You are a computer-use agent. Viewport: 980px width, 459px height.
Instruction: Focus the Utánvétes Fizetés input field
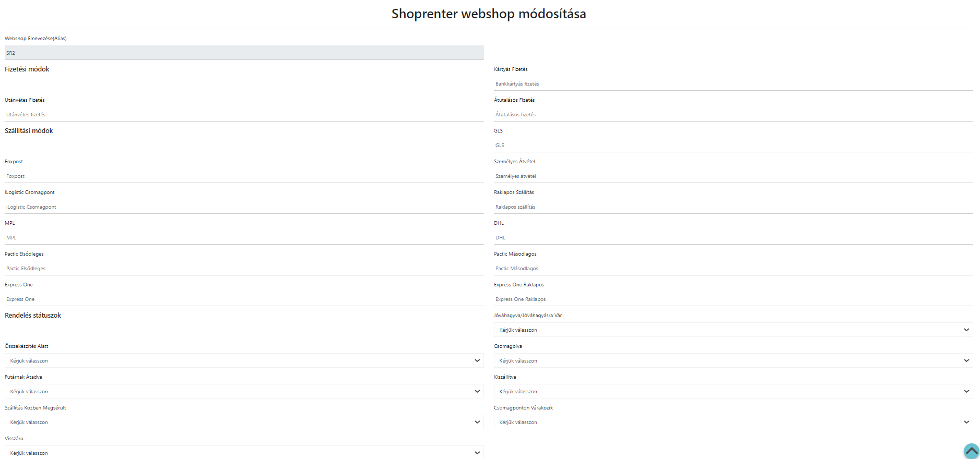pyautogui.click(x=244, y=114)
